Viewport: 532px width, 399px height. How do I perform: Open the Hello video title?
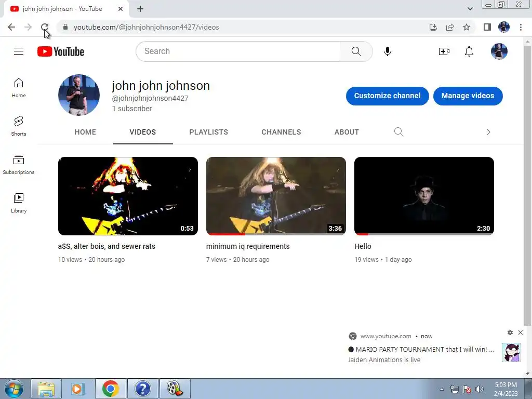[x=363, y=246]
